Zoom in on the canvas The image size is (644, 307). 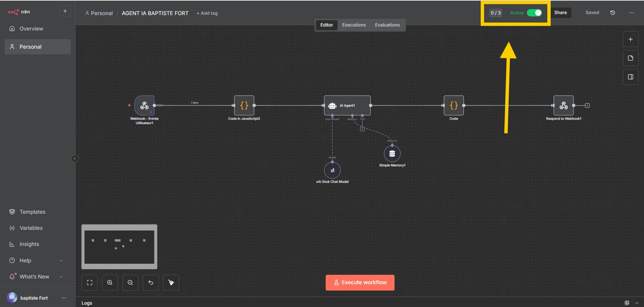coord(109,283)
